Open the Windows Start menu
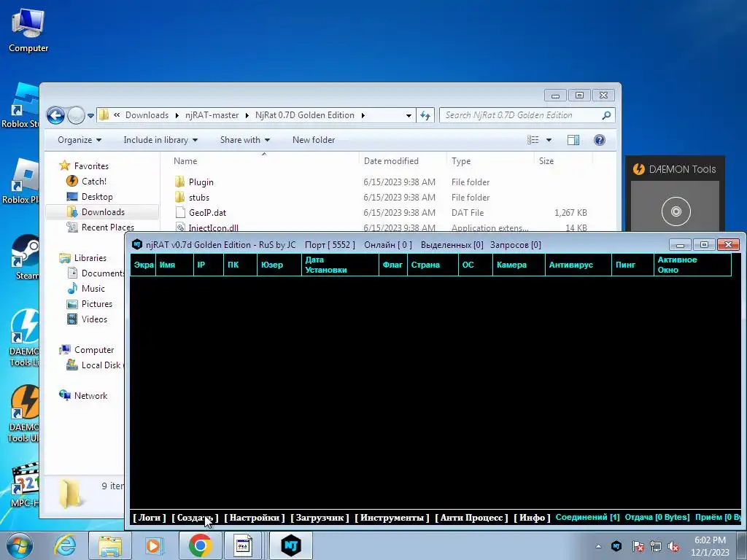The width and height of the screenshot is (747, 560). pos(19,545)
